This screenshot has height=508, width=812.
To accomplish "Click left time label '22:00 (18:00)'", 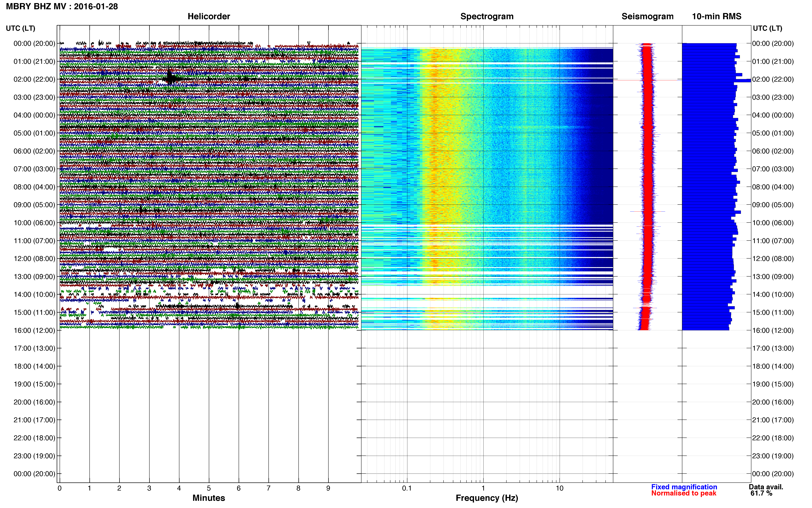I will pos(34,438).
